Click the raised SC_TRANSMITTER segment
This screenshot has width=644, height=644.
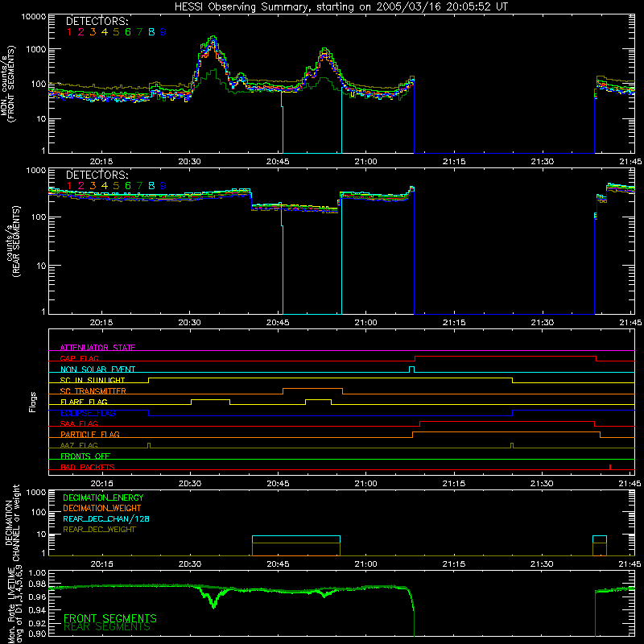(312, 389)
